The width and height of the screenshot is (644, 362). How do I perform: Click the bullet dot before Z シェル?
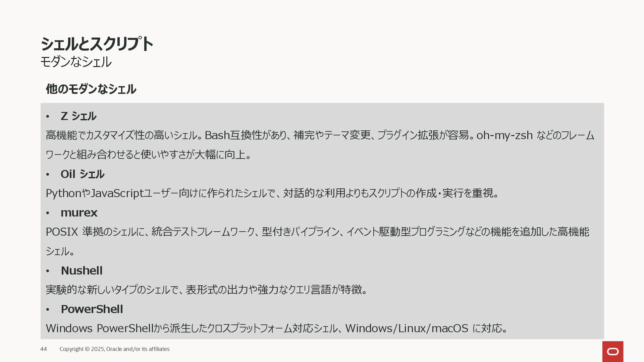(48, 117)
